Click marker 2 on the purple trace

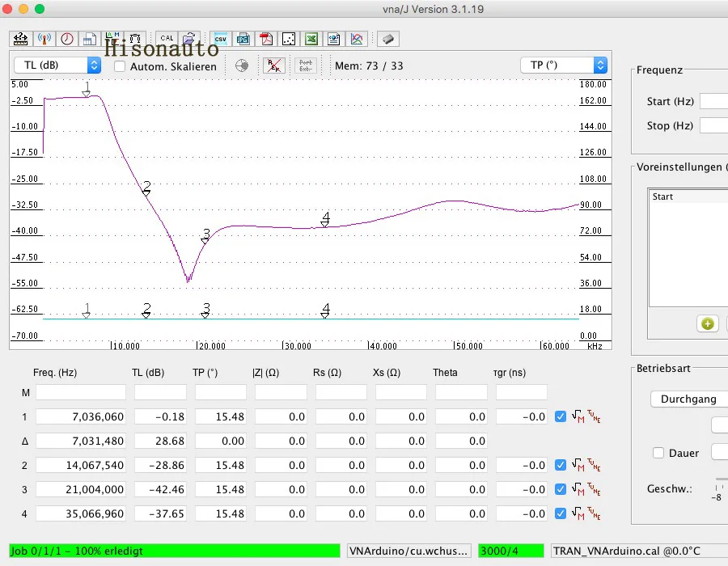tap(146, 188)
